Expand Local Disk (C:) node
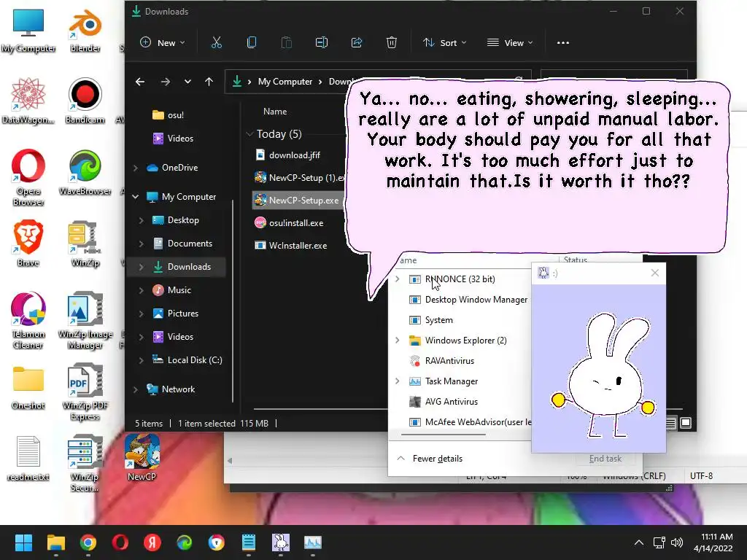This screenshot has height=560, width=747. tap(142, 360)
